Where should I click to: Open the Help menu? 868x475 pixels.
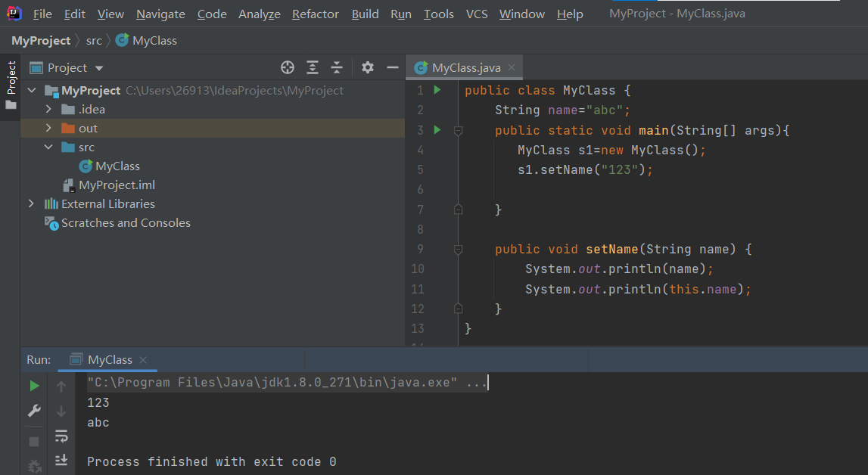pyautogui.click(x=570, y=14)
